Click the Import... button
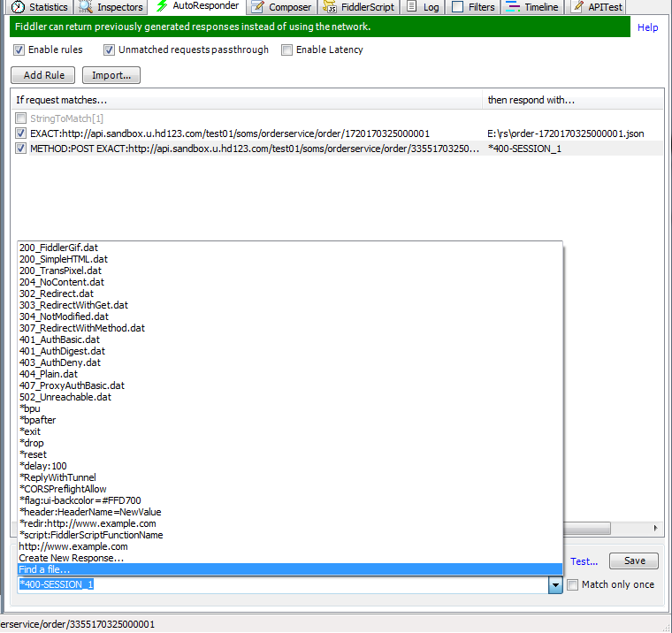672x633 pixels. [x=111, y=75]
